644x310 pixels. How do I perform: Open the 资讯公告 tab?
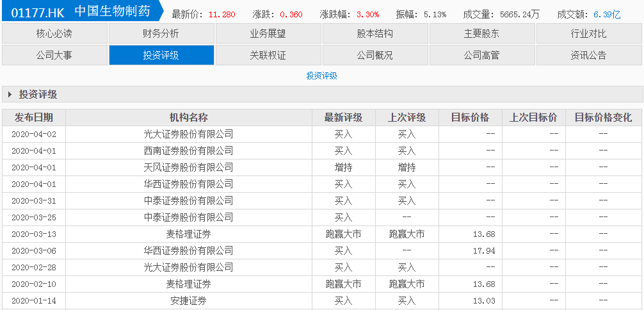588,55
